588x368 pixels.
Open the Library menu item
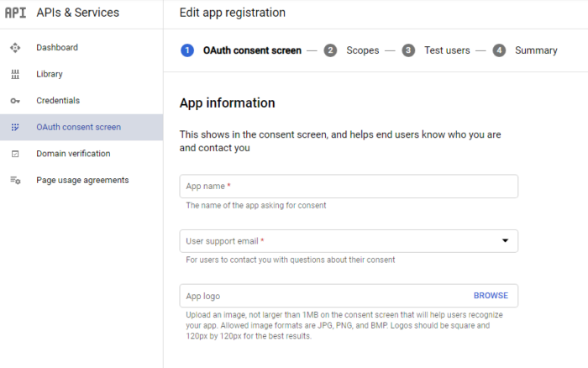pos(81,74)
